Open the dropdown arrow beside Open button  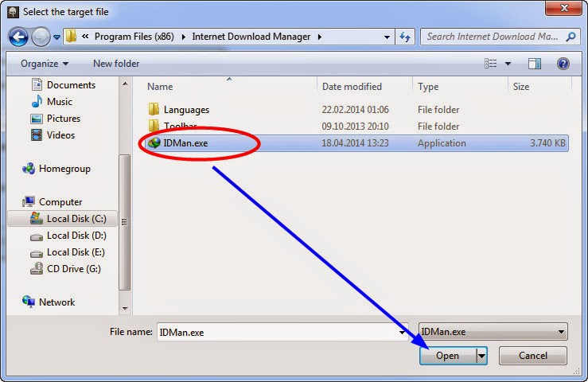click(481, 356)
